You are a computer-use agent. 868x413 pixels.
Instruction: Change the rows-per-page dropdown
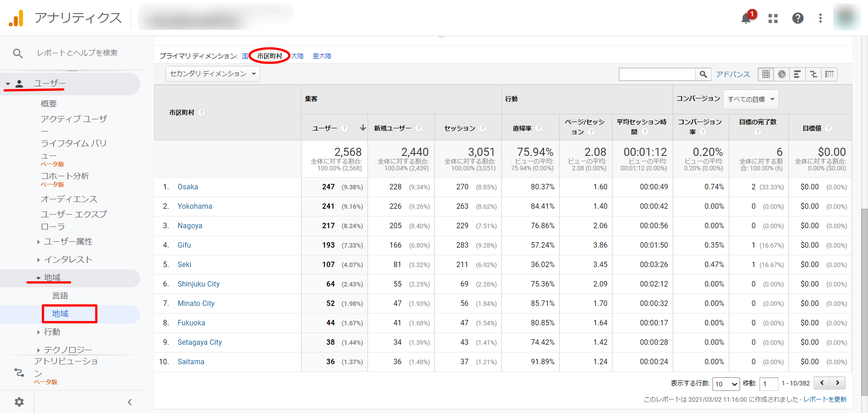(x=726, y=384)
